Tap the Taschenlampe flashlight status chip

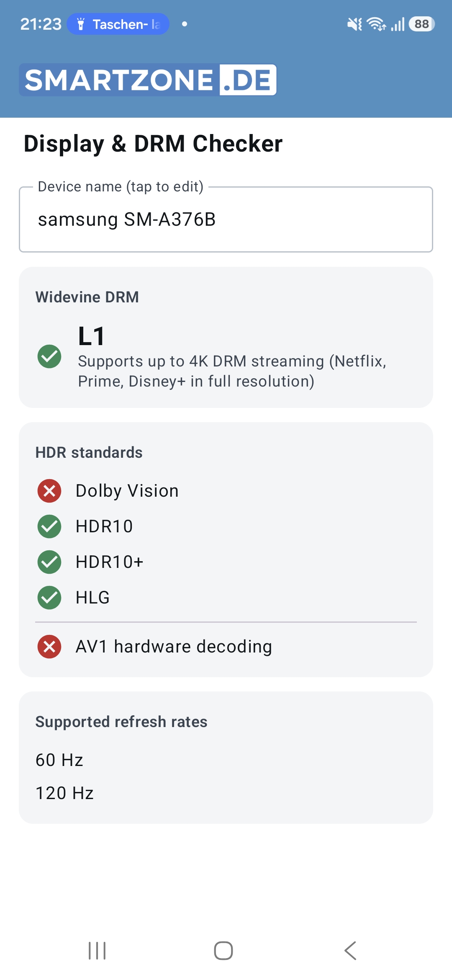click(118, 24)
